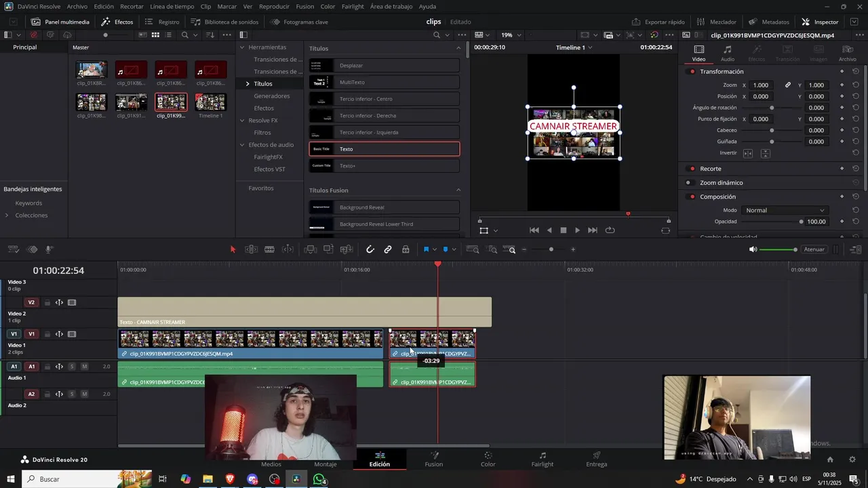This screenshot has width=868, height=488.
Task: Adjust the monitor volume slider
Action: click(778, 249)
